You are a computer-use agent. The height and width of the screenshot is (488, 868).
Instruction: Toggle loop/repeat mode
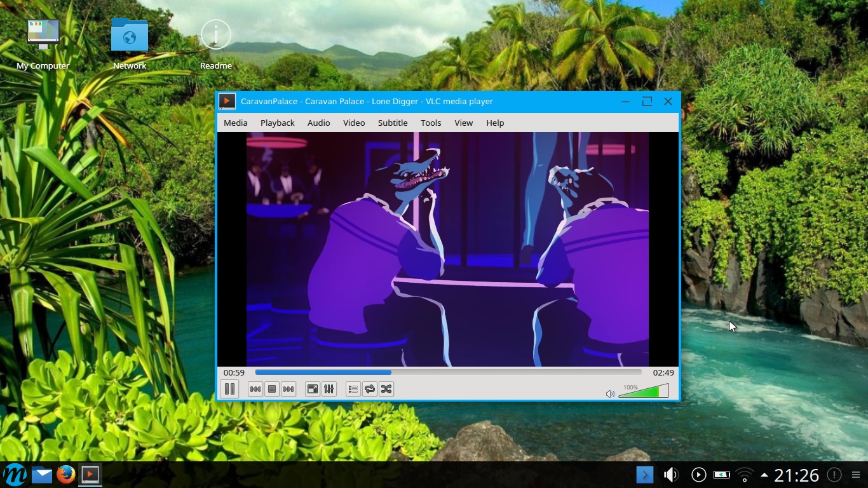370,389
